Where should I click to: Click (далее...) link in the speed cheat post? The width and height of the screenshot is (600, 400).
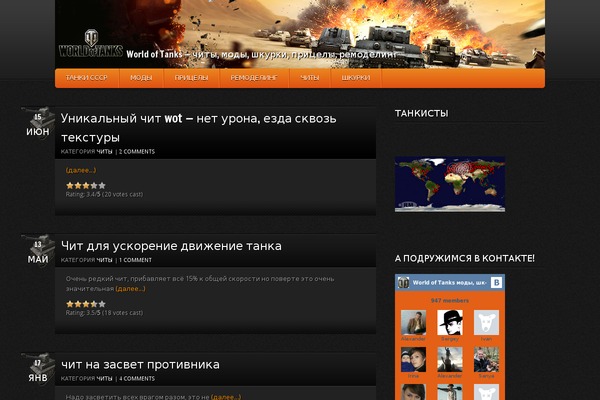coord(130,289)
